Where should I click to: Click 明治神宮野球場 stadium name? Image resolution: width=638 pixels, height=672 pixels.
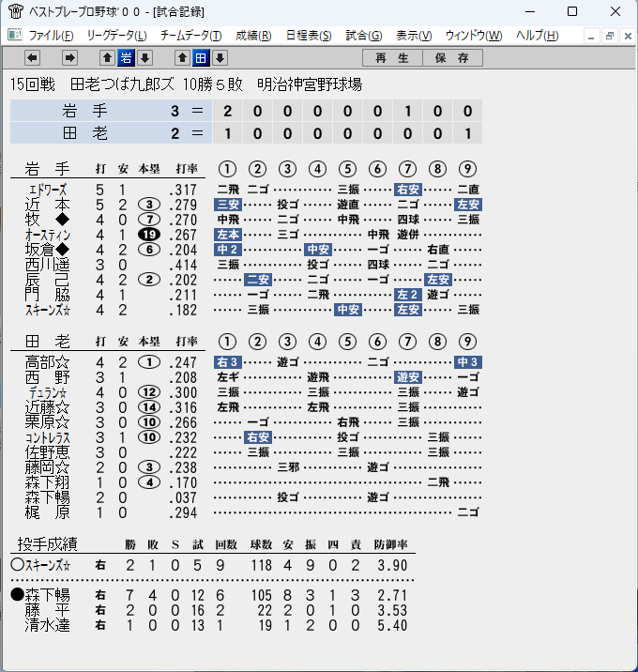(x=310, y=84)
